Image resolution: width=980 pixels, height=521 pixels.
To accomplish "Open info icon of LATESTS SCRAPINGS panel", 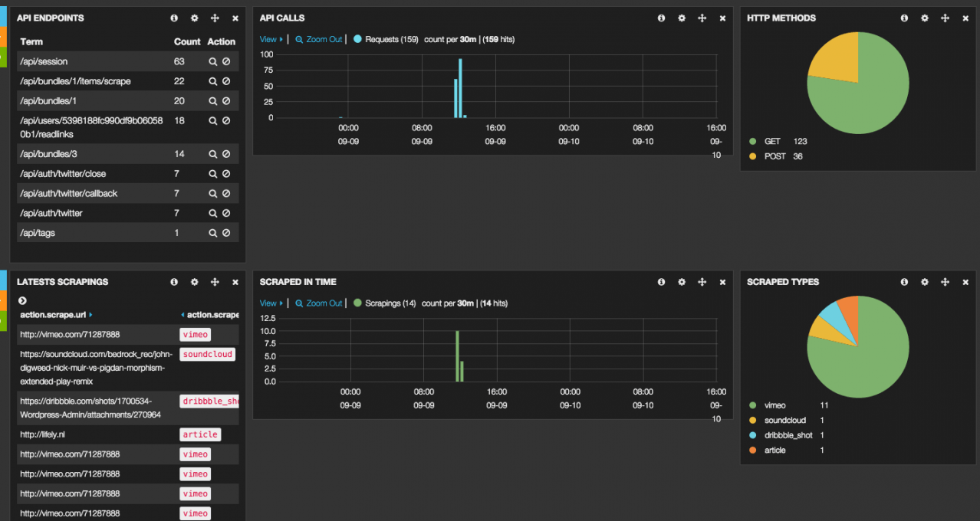I will coord(174,282).
